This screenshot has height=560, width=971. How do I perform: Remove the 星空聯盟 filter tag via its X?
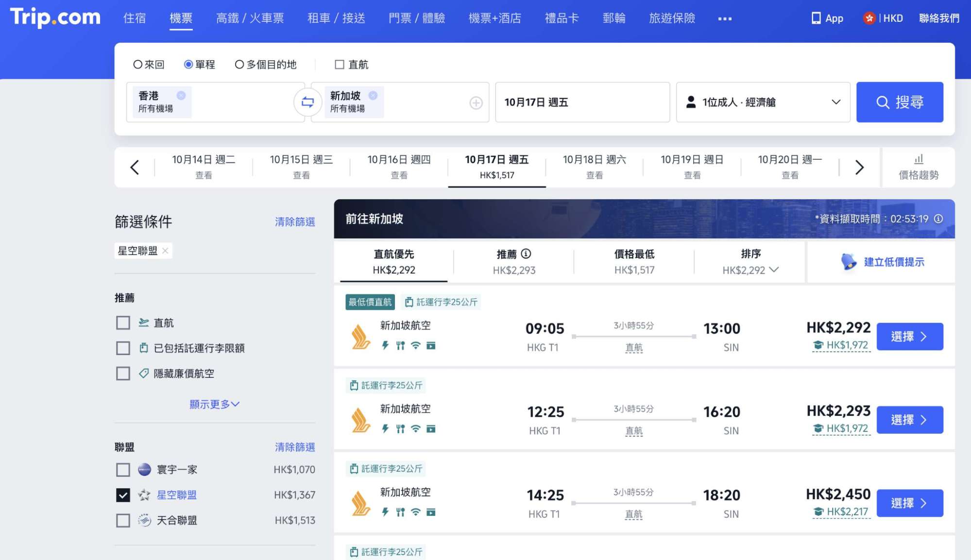coord(165,251)
